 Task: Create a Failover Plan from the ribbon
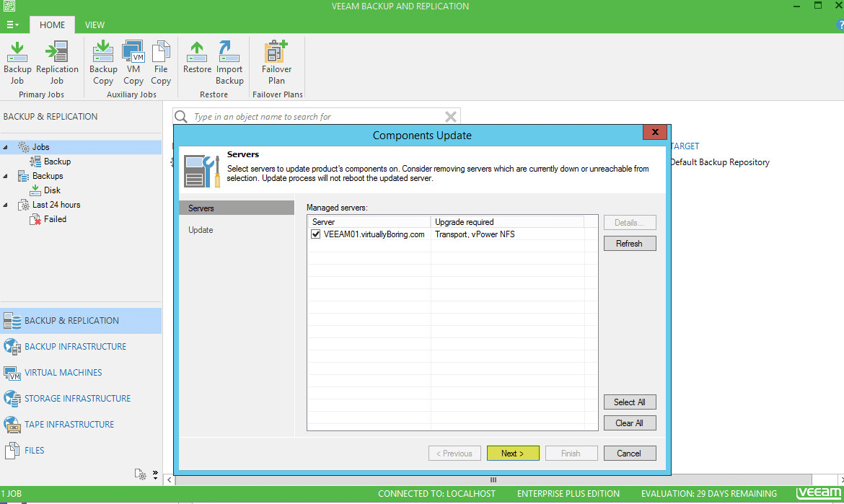[x=277, y=63]
